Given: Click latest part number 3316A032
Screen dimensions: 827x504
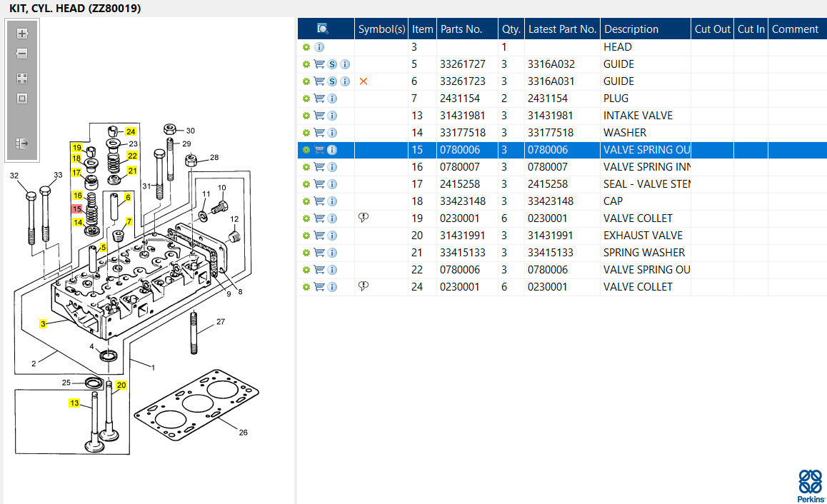Looking at the screenshot, I should [551, 64].
